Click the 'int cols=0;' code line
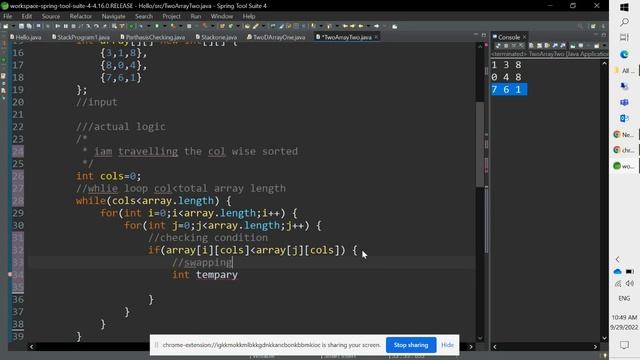Viewport: 640px width, 360px height. pos(108,176)
